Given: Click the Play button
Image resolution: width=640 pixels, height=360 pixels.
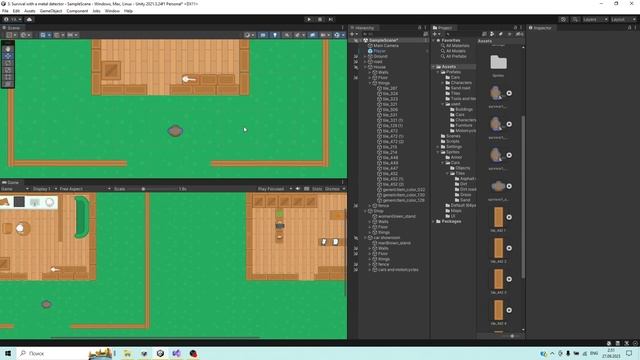Looking at the screenshot, I should (x=309, y=19).
